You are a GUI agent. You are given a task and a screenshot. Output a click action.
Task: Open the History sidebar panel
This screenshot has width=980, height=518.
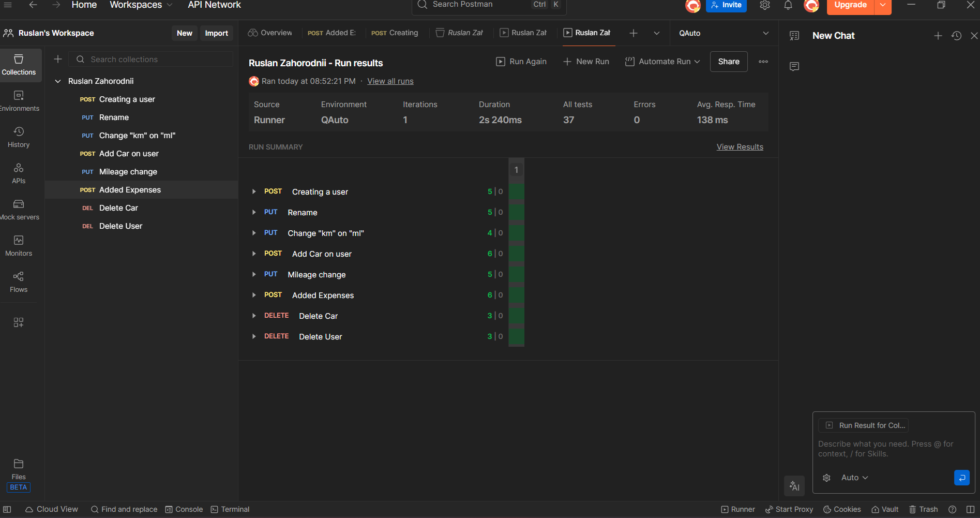click(x=19, y=137)
